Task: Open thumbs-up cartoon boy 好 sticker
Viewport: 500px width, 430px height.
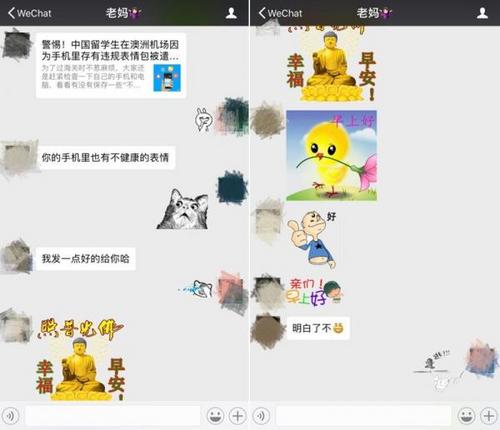Action: point(312,239)
